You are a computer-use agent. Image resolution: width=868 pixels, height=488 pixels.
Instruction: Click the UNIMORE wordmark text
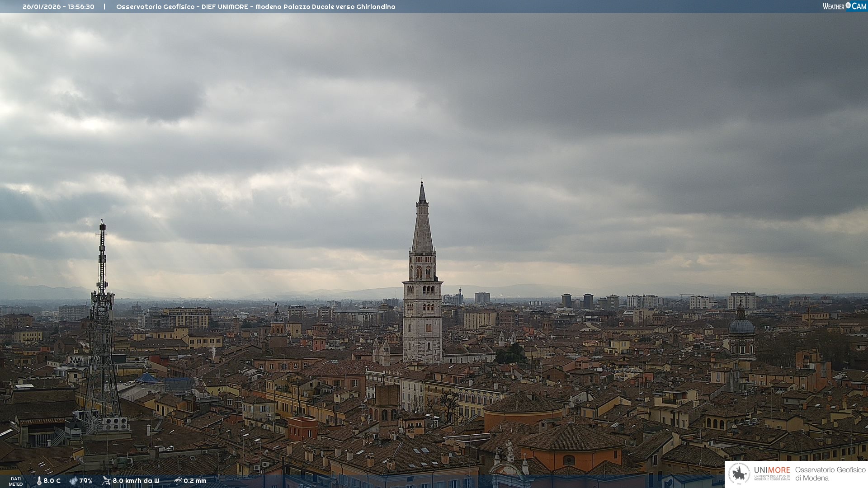click(x=772, y=470)
